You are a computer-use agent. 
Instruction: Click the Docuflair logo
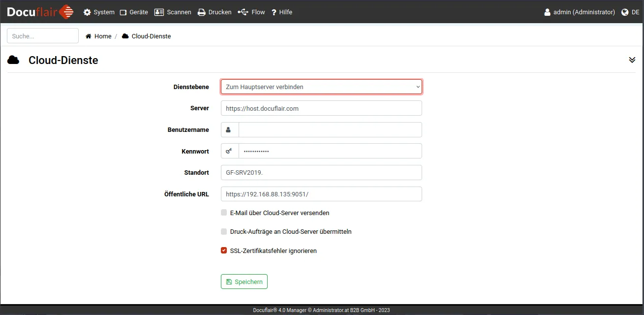pos(40,12)
